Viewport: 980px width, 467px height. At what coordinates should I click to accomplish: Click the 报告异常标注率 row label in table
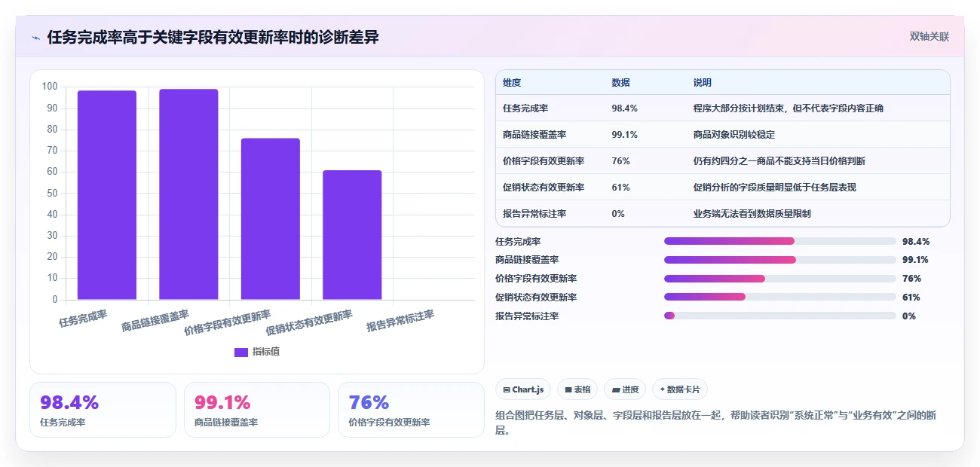click(534, 214)
